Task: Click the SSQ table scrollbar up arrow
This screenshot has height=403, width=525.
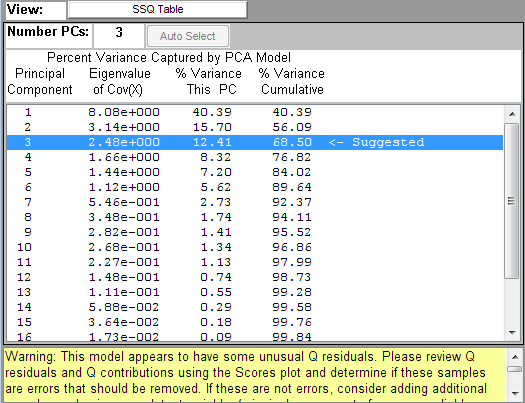Action: [512, 114]
